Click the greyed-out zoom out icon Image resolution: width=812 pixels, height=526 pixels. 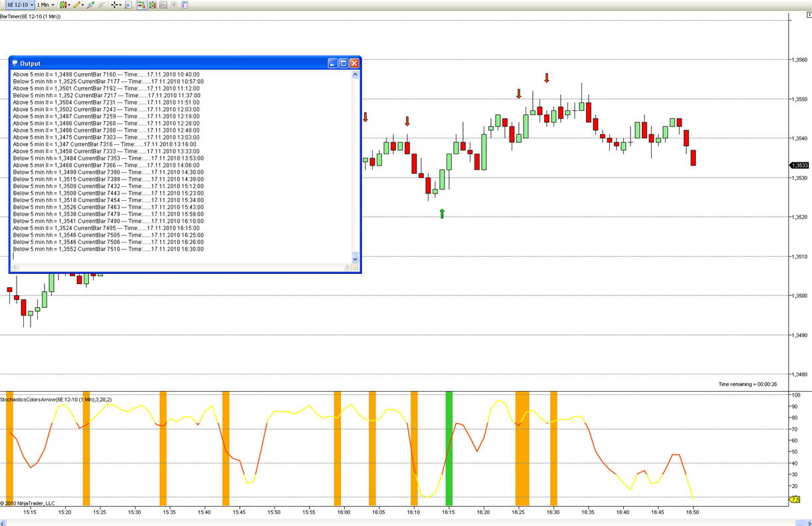click(101, 5)
